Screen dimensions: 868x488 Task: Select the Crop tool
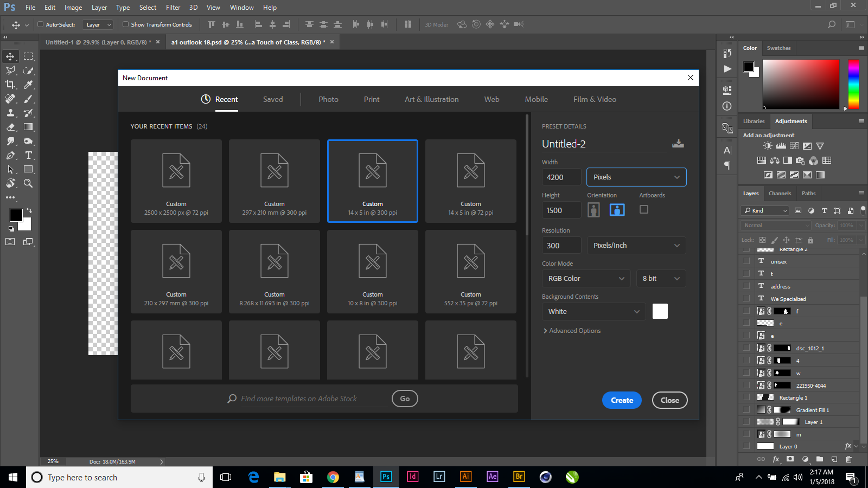tap(10, 85)
